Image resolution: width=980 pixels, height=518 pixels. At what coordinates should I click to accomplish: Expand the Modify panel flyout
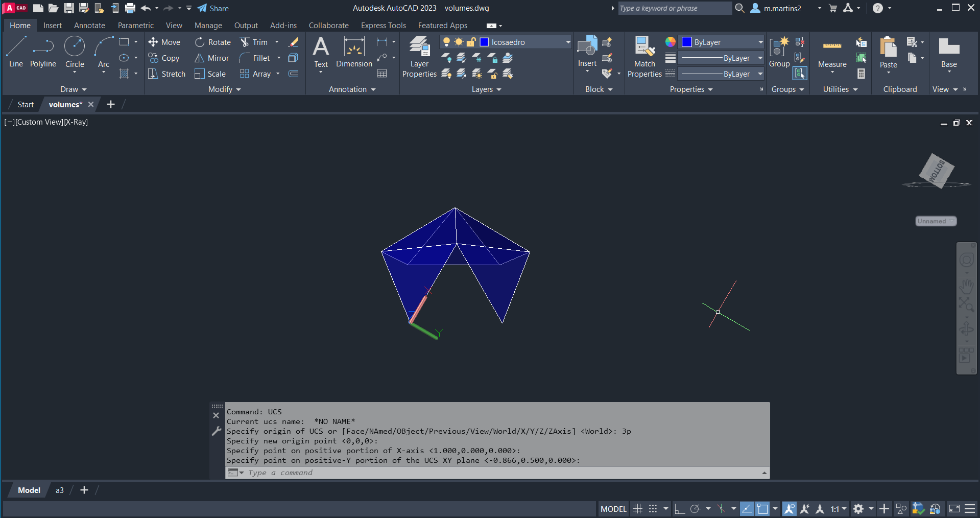pyautogui.click(x=224, y=89)
